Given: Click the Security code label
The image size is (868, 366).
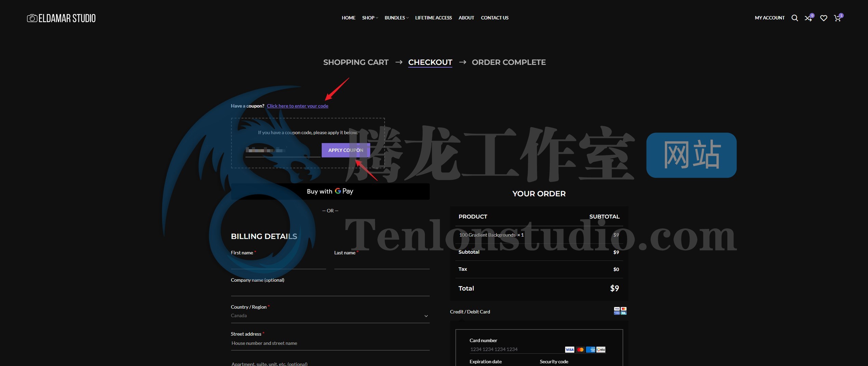Looking at the screenshot, I should [x=554, y=362].
